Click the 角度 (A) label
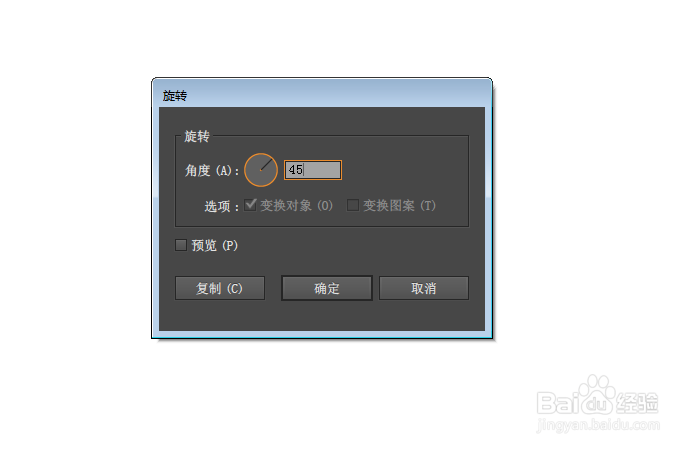This screenshot has height=450, width=700. pos(212,171)
